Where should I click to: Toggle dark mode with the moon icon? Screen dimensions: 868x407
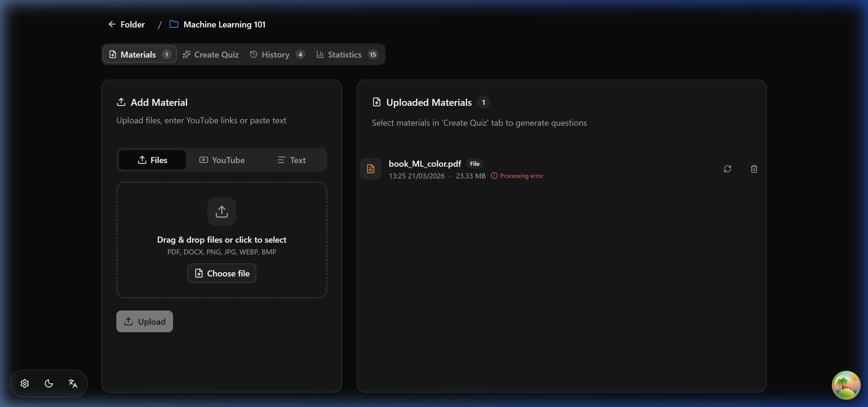[49, 383]
